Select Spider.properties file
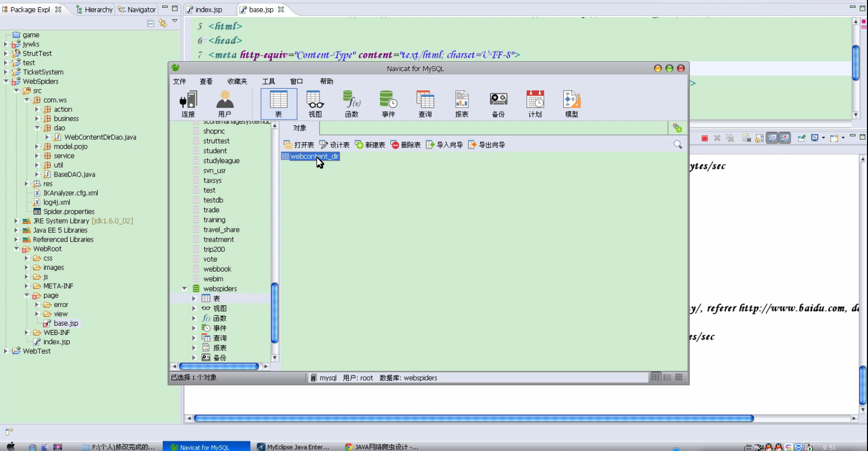The width and height of the screenshot is (868, 451). (x=64, y=212)
